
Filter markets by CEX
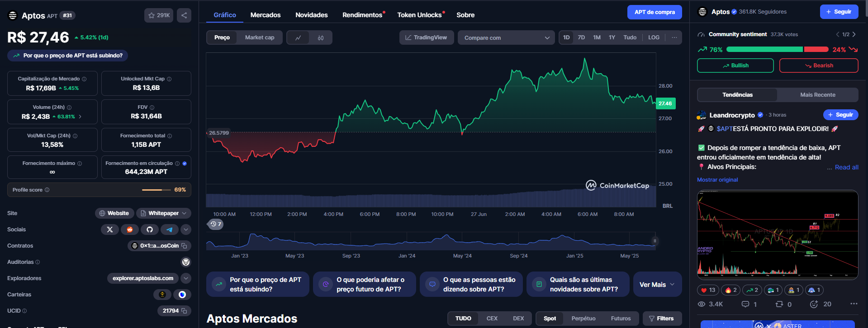[x=492, y=319]
